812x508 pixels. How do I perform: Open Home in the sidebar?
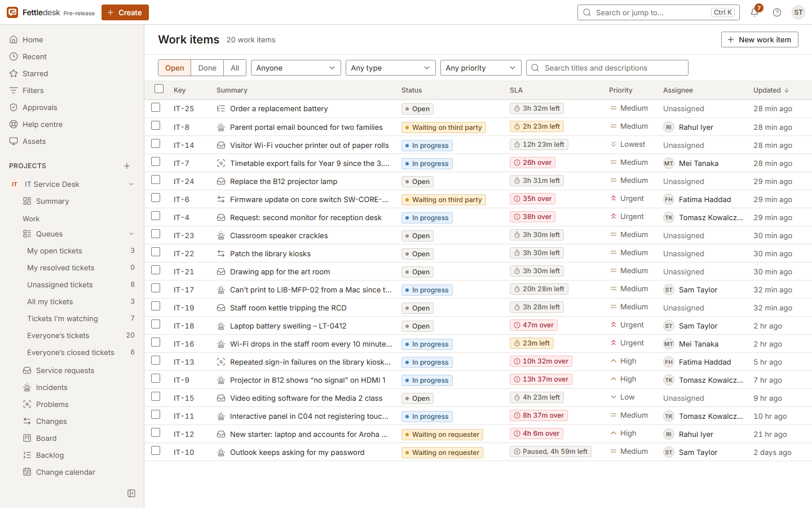coord(72,40)
